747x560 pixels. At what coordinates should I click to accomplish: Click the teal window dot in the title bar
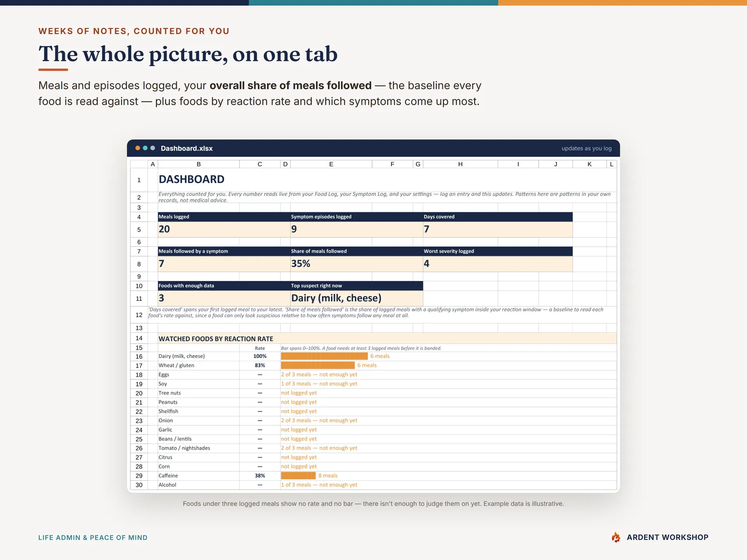point(145,148)
